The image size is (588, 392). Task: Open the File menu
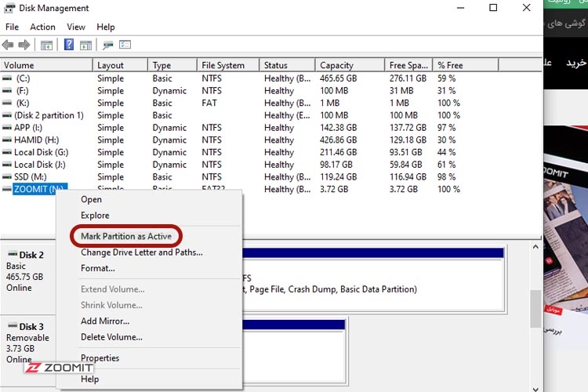click(12, 27)
